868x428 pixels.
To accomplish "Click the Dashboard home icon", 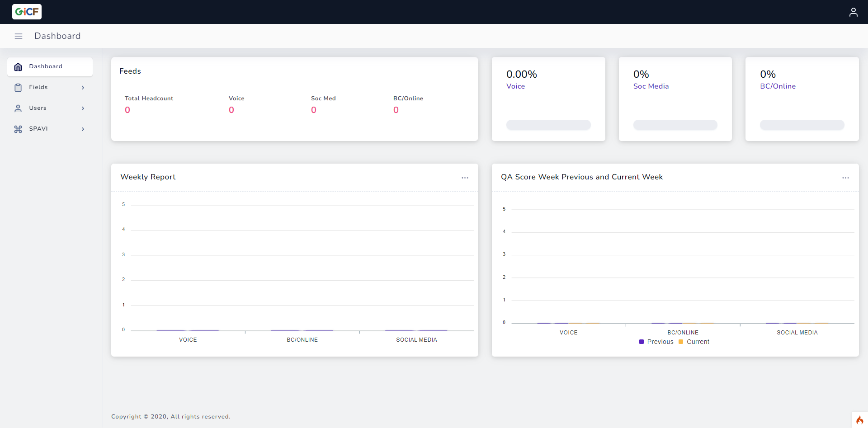I will click(18, 67).
